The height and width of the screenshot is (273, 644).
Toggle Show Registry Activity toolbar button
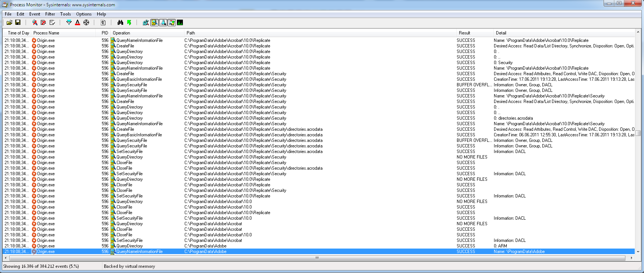tap(146, 23)
